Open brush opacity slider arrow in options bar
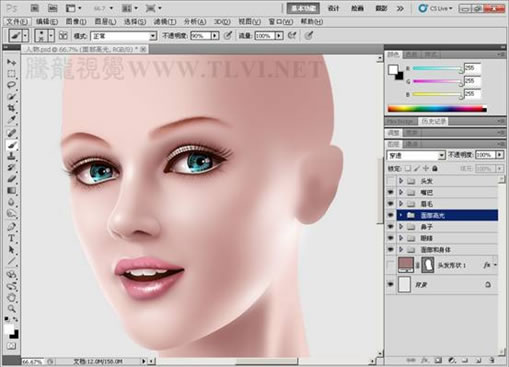 coord(215,35)
